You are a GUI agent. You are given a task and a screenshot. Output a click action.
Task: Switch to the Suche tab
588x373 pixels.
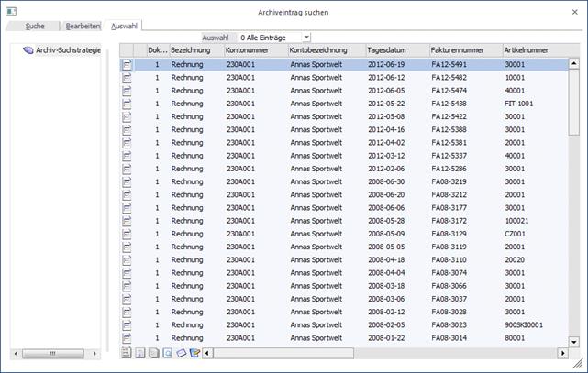(x=35, y=26)
